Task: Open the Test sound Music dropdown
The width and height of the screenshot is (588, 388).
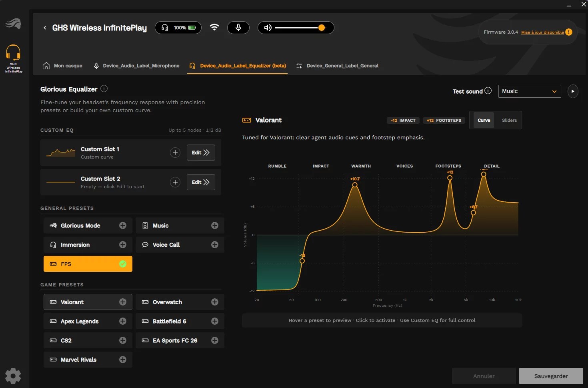Action: (x=530, y=91)
